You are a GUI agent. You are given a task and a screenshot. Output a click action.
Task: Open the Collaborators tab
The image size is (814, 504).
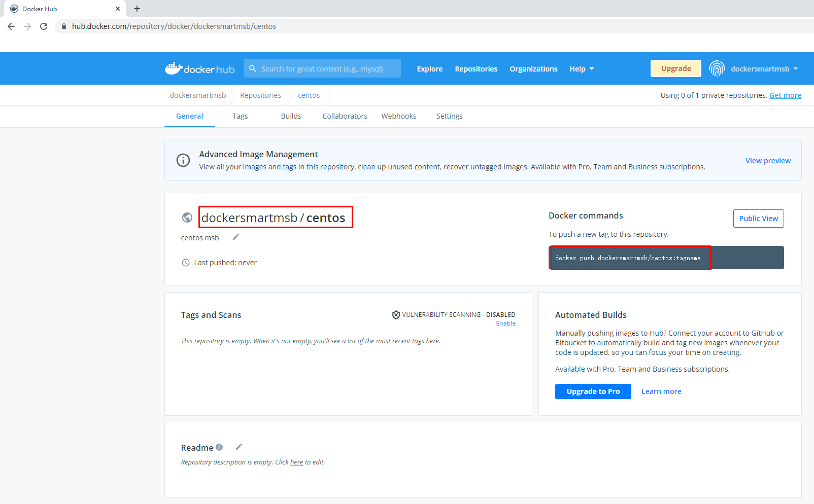coord(345,116)
